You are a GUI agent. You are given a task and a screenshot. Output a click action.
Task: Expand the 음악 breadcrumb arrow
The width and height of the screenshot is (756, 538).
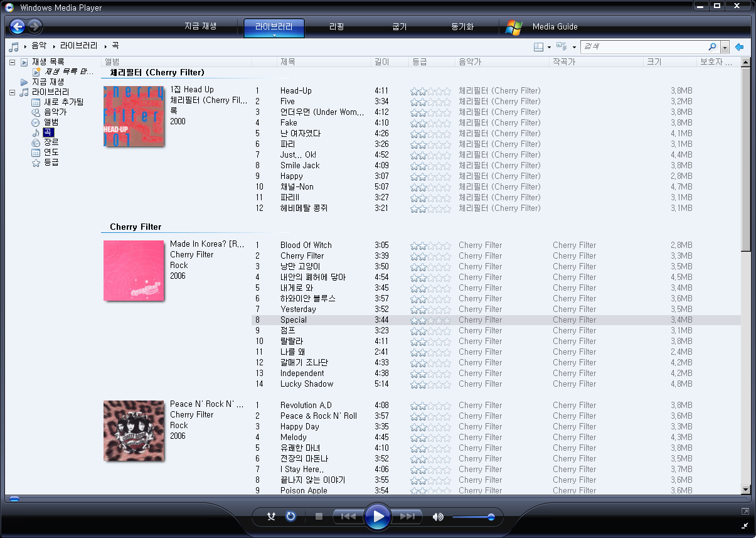pos(55,46)
